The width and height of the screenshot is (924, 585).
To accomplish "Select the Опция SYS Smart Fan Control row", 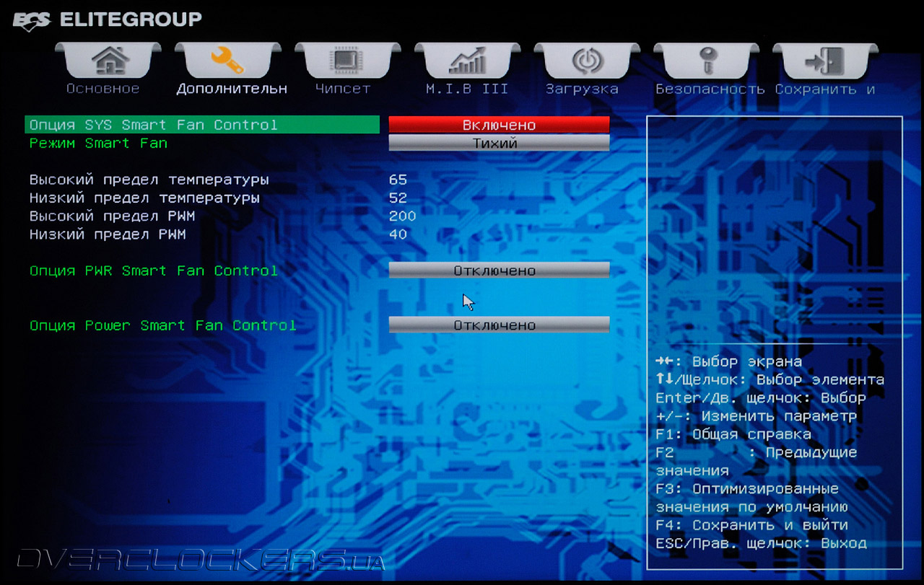I will (202, 125).
